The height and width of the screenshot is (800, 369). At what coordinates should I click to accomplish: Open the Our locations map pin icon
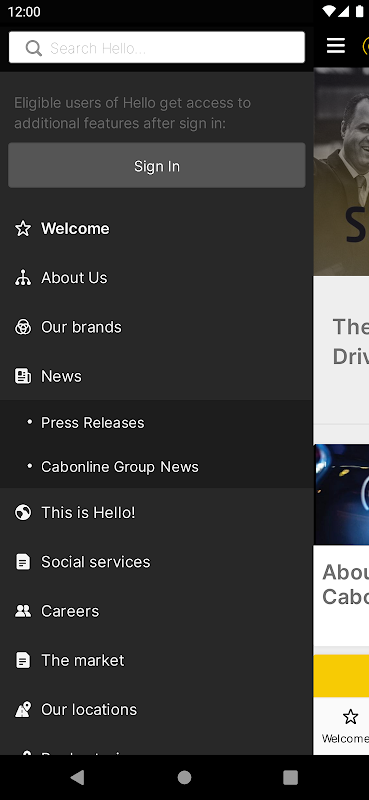pos(23,710)
